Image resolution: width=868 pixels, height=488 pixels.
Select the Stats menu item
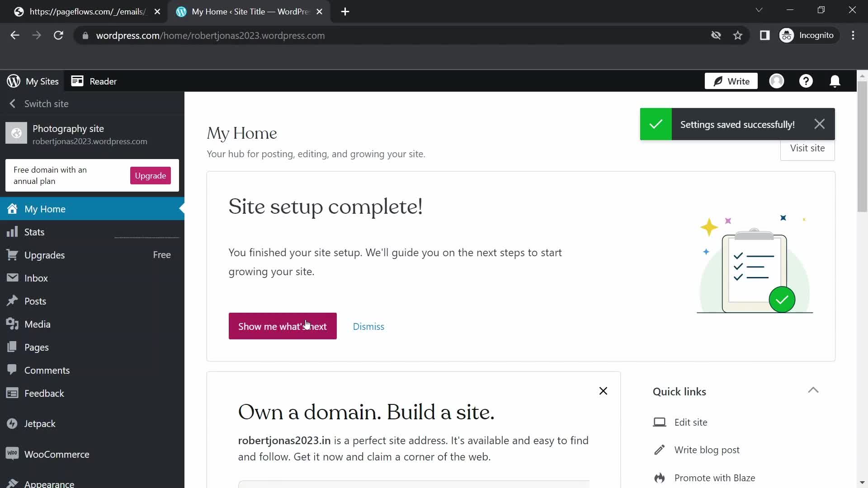(34, 231)
